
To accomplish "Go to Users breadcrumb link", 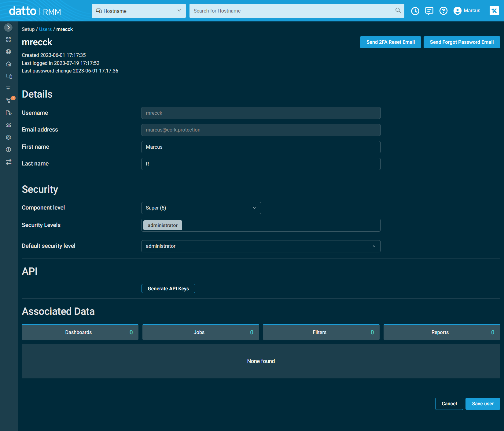I will click(45, 29).
